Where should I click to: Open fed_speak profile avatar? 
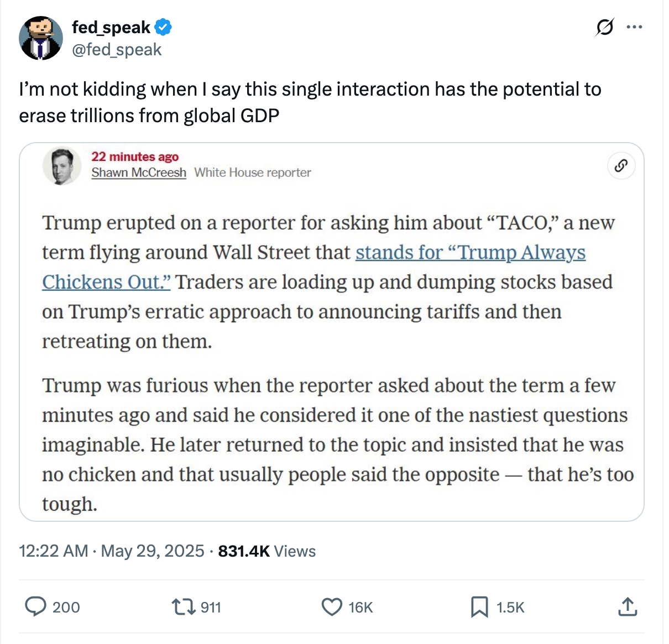(41, 38)
